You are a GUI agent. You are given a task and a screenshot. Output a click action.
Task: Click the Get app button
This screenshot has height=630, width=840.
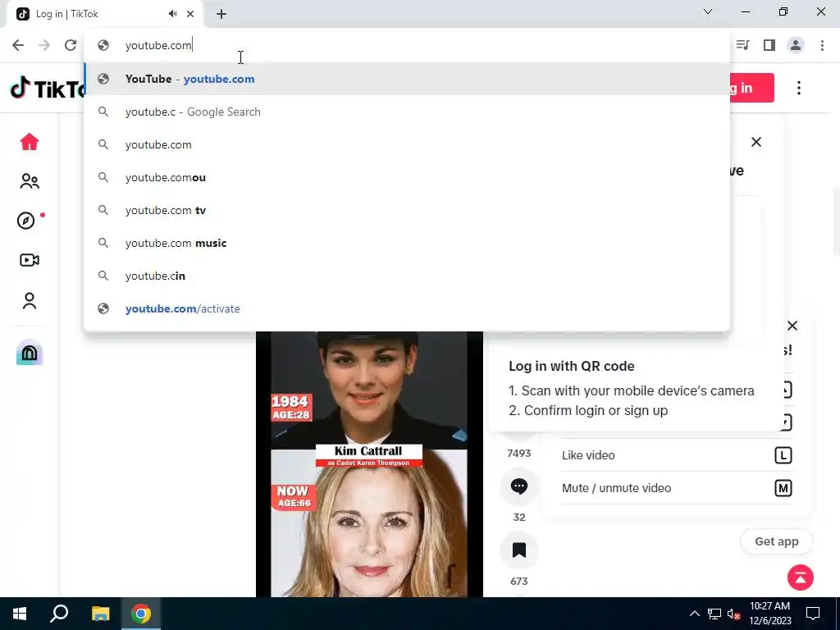click(777, 541)
